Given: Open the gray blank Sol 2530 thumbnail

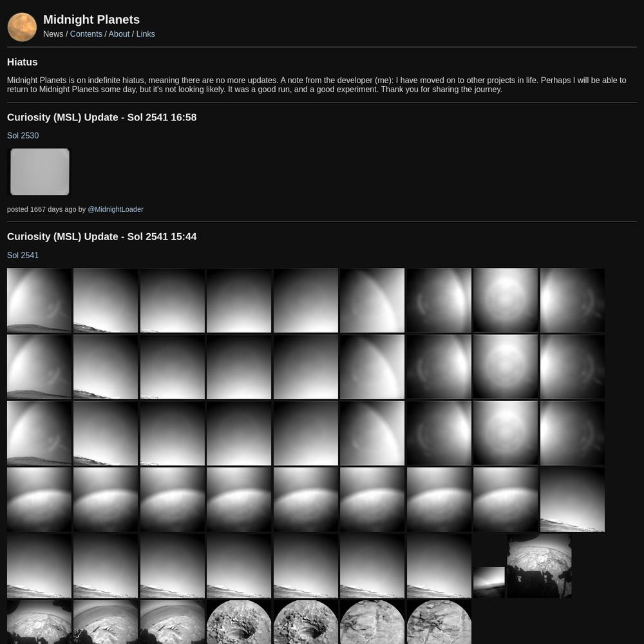Looking at the screenshot, I should tap(40, 172).
